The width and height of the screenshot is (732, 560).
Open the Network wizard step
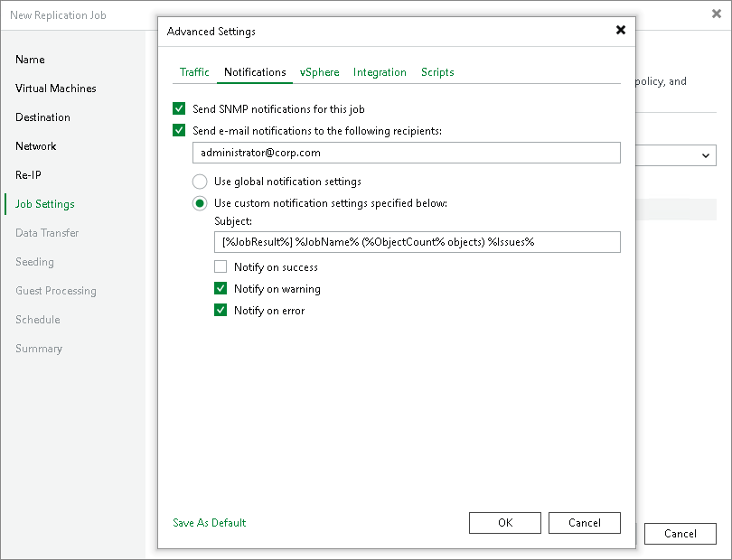(x=35, y=146)
